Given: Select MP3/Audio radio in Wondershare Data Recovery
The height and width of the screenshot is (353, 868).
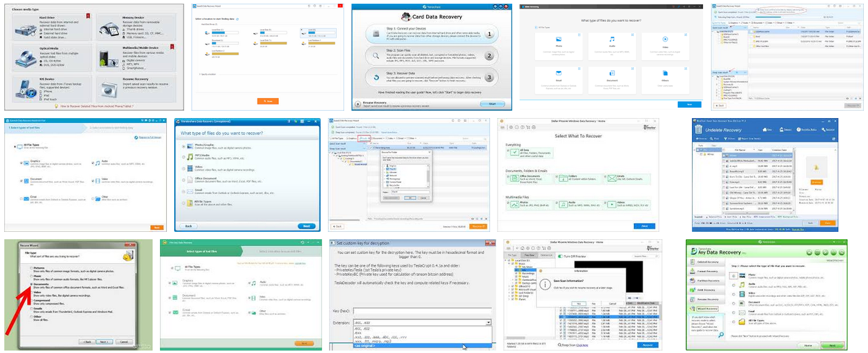Looking at the screenshot, I should point(183,157).
